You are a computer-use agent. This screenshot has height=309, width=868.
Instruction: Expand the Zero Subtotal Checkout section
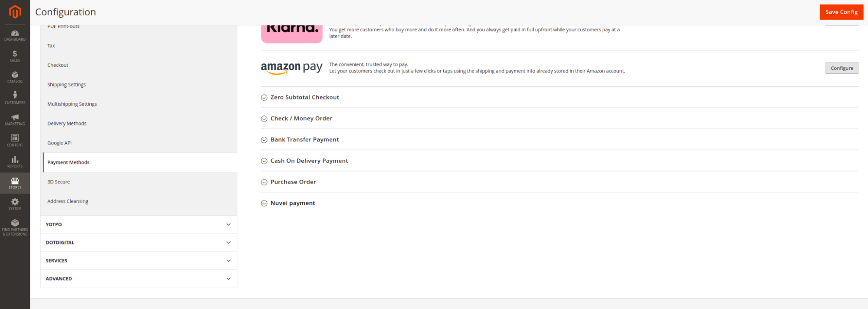[304, 98]
